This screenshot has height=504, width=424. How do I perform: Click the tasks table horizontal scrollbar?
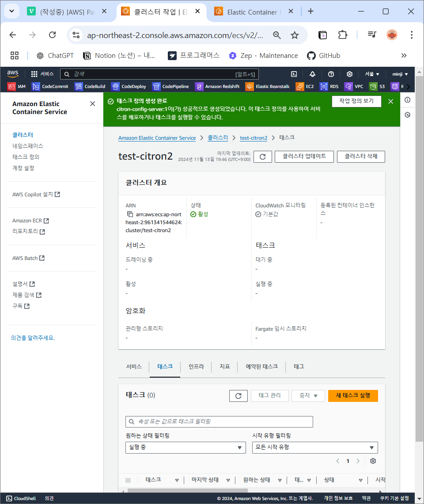point(188,490)
